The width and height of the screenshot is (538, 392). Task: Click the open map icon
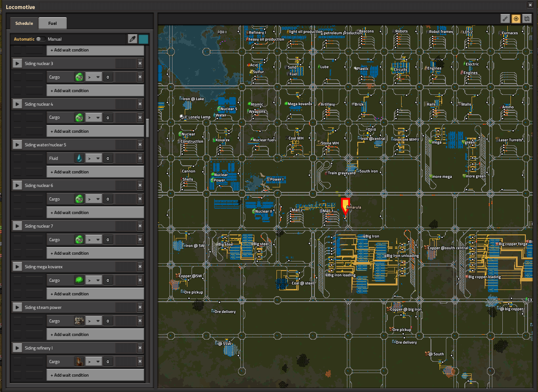click(527, 19)
